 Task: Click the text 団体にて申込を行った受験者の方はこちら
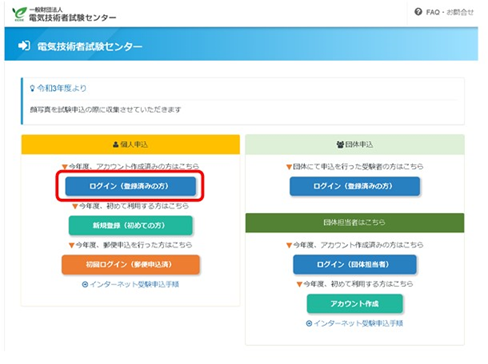click(x=358, y=166)
